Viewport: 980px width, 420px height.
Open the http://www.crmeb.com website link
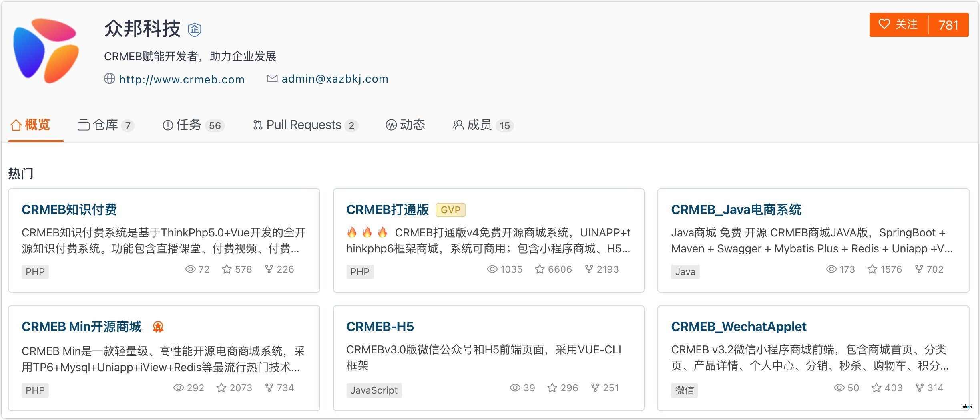pos(182,79)
